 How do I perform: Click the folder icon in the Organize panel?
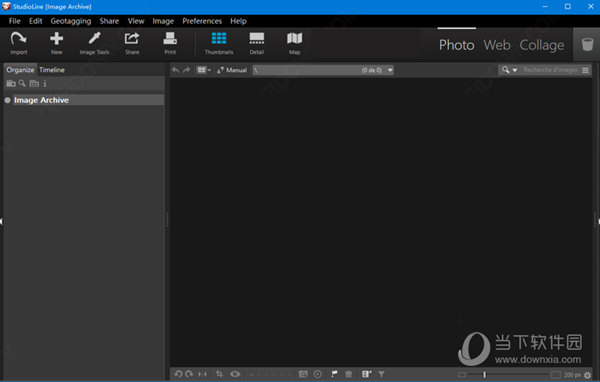coord(11,83)
